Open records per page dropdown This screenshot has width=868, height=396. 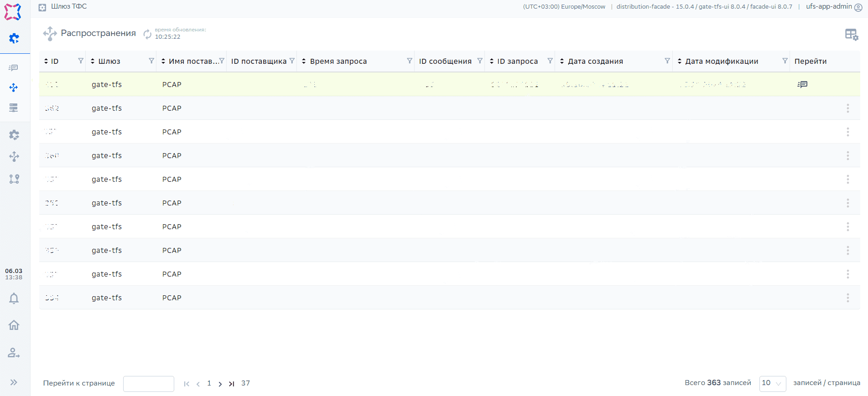(x=772, y=383)
